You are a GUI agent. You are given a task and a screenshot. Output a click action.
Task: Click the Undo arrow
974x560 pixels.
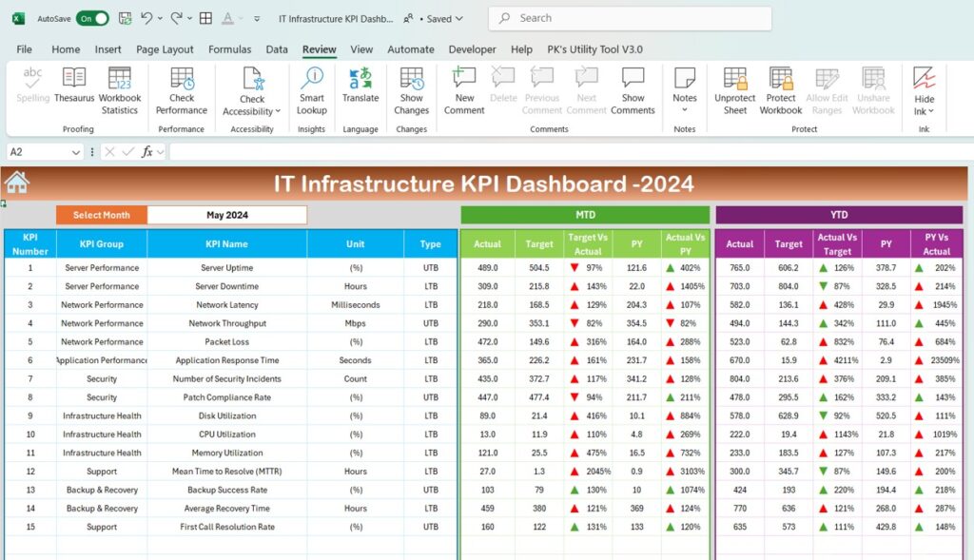pos(146,18)
